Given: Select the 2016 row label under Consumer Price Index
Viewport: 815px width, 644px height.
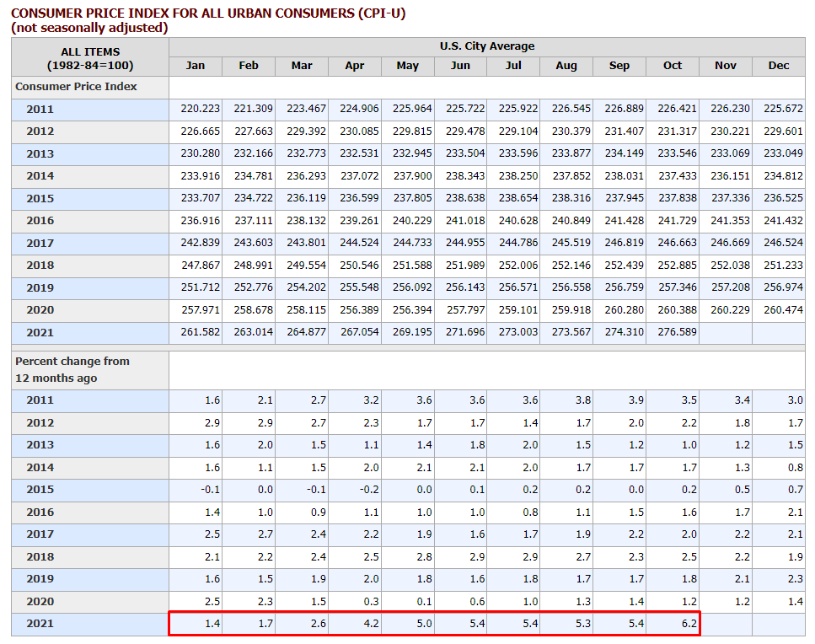Looking at the screenshot, I should pyautogui.click(x=40, y=221).
